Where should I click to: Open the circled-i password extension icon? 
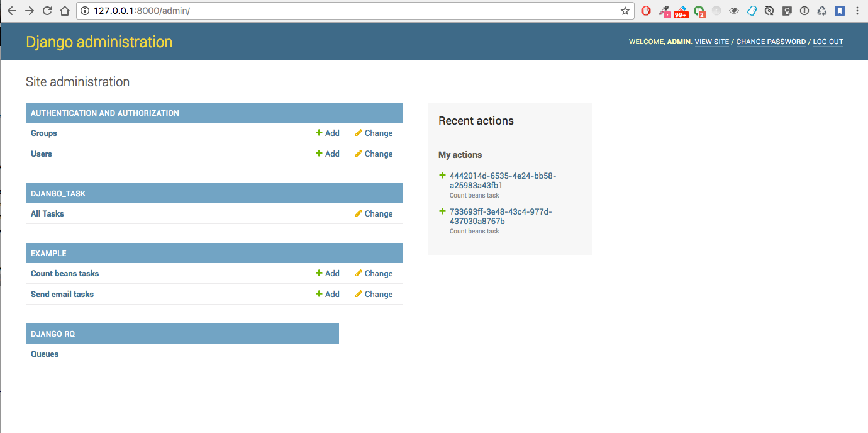[804, 11]
